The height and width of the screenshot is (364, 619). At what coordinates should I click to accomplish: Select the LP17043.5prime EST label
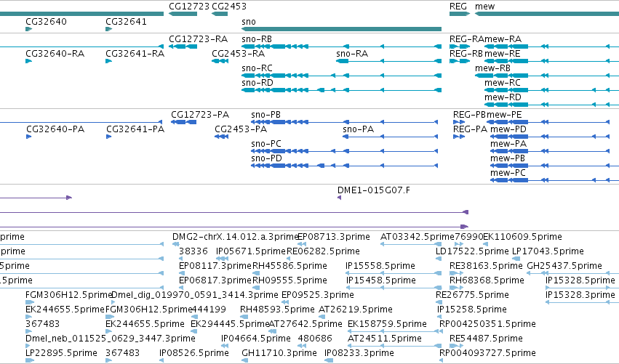[548, 251]
